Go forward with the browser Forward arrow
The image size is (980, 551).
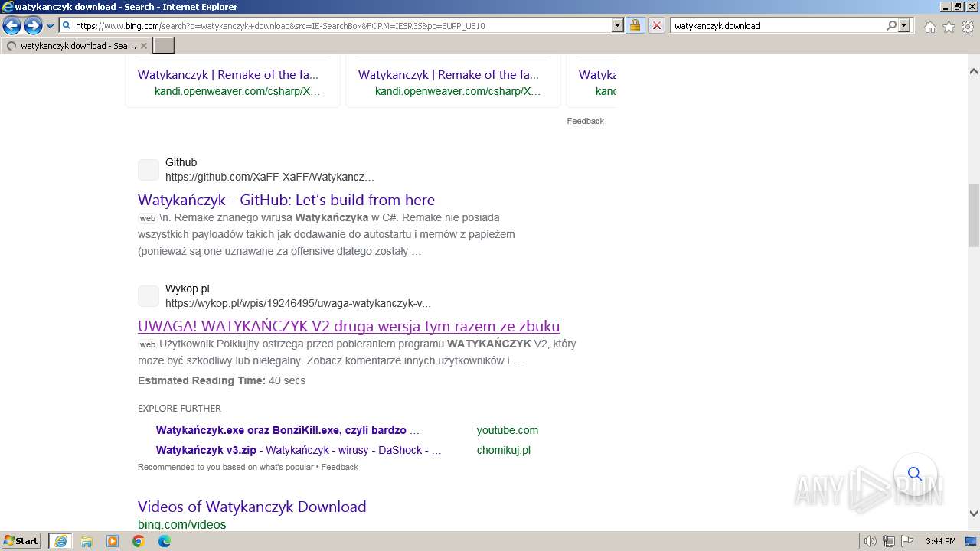click(x=33, y=26)
